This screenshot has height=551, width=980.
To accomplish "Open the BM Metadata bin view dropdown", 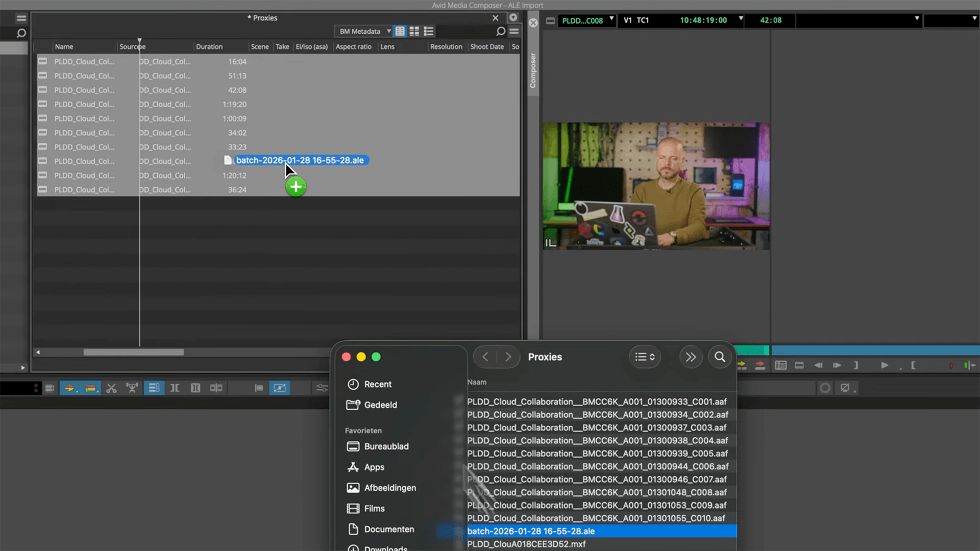I will 364,32.
